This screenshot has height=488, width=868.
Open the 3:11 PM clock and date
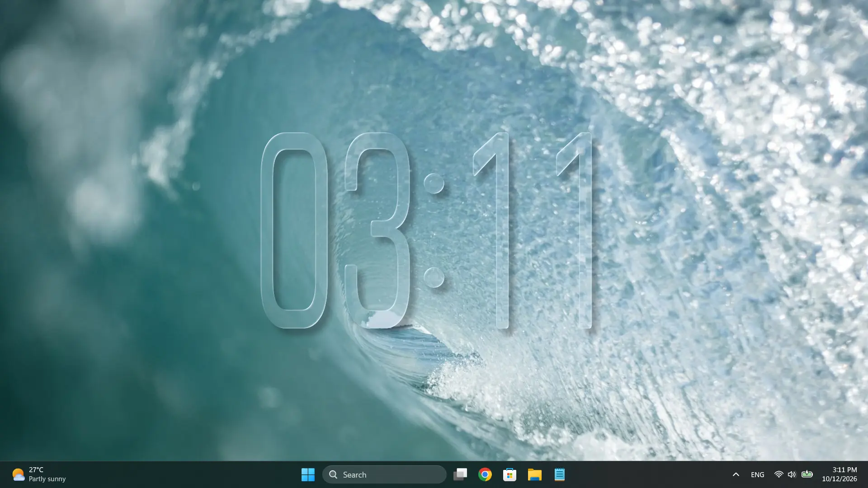coord(840,474)
